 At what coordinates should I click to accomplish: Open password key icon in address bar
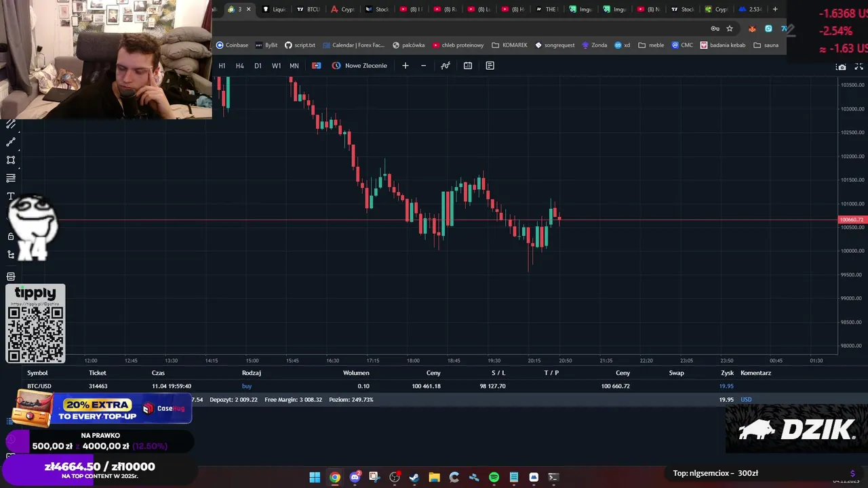pos(715,28)
